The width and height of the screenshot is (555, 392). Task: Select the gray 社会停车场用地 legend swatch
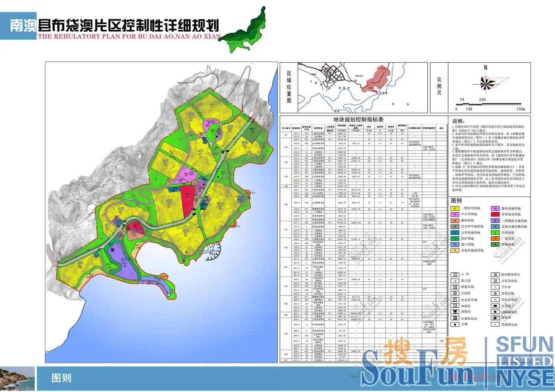(455, 226)
